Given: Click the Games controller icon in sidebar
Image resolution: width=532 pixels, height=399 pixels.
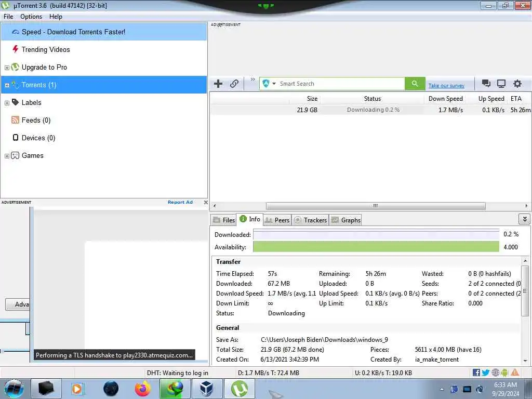Looking at the screenshot, I should (15, 155).
